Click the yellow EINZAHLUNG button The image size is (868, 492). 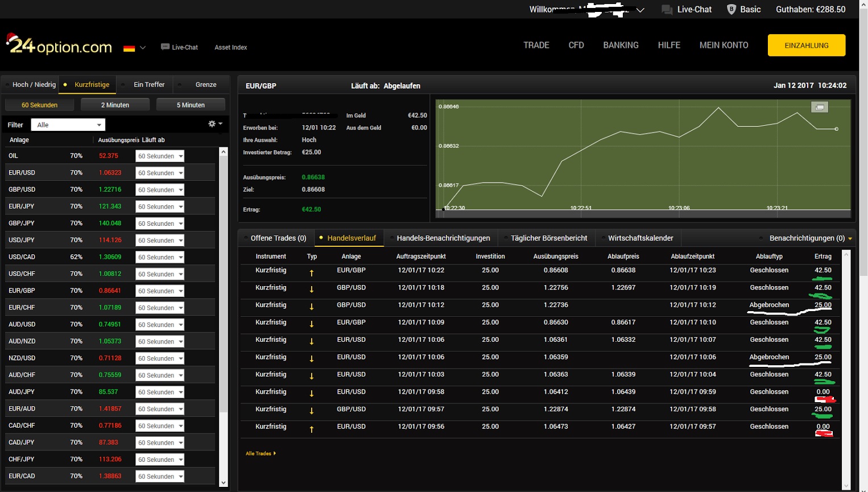click(x=806, y=46)
